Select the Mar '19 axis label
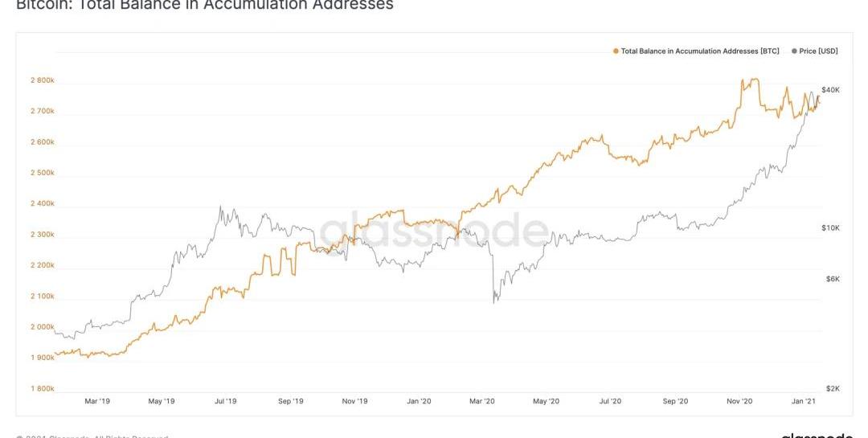The height and width of the screenshot is (438, 868). click(96, 401)
